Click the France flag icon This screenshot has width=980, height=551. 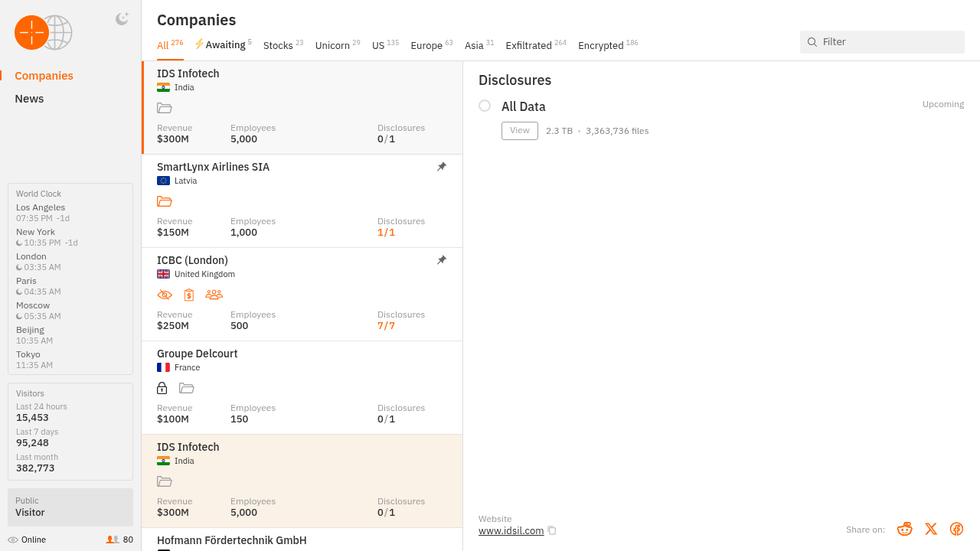click(x=163, y=367)
